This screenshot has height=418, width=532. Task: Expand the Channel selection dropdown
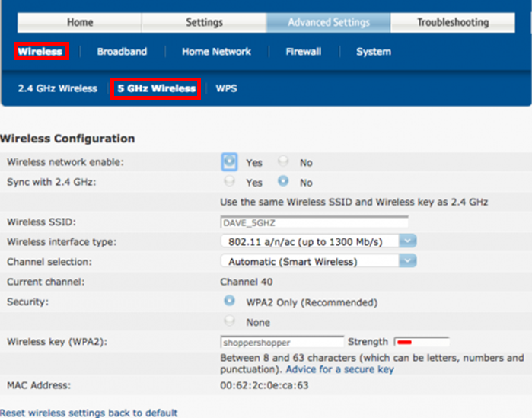tap(409, 261)
